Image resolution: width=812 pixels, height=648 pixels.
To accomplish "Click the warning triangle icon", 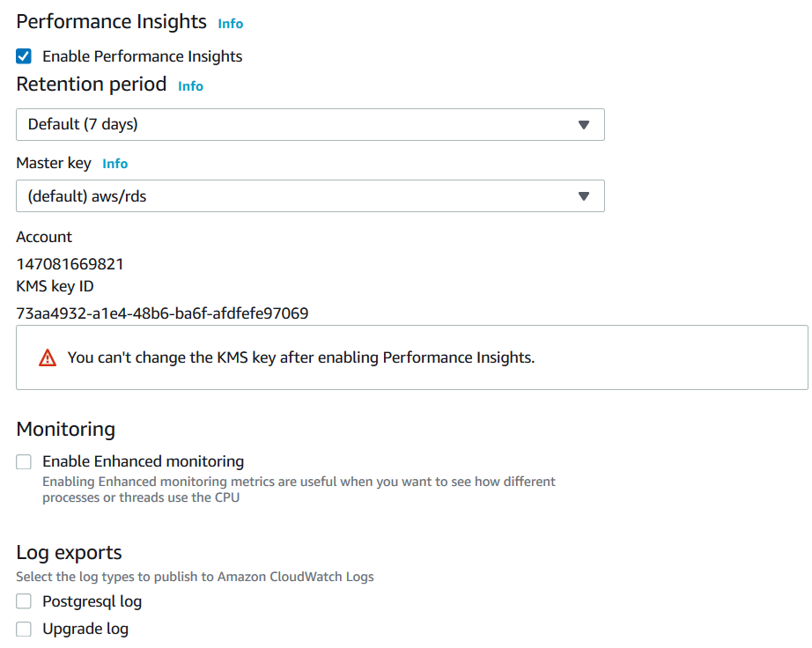I will pos(48,358).
